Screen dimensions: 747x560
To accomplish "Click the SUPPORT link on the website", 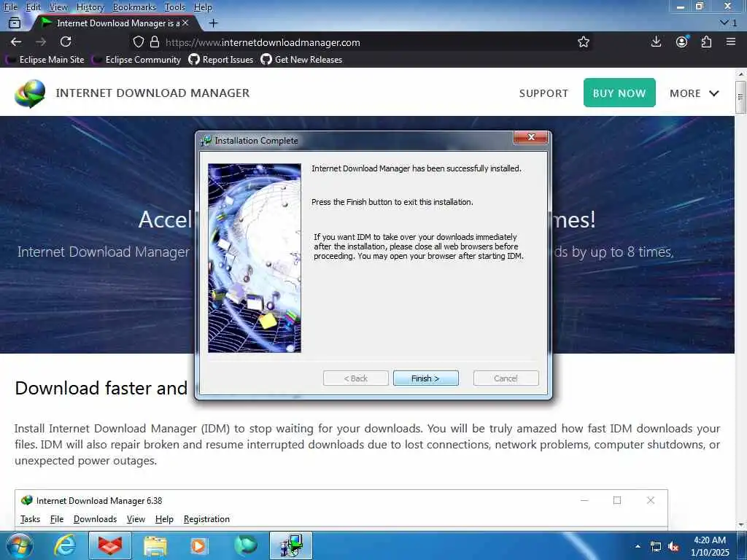I will click(543, 93).
